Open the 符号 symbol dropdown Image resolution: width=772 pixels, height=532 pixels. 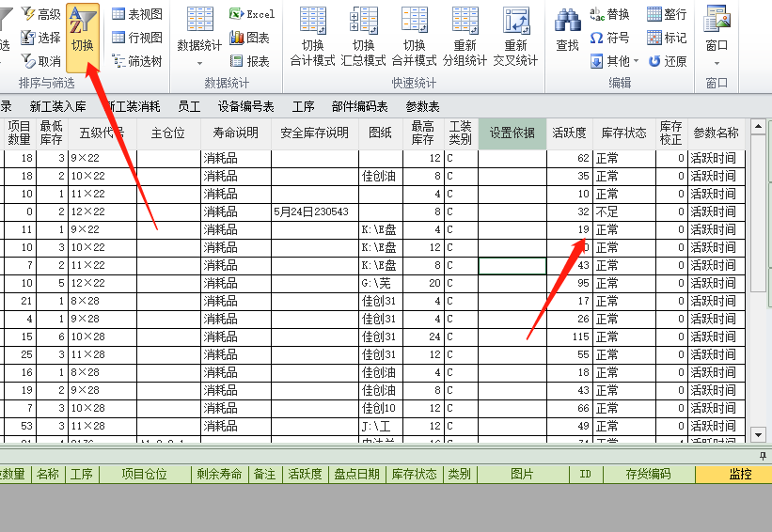(x=609, y=38)
